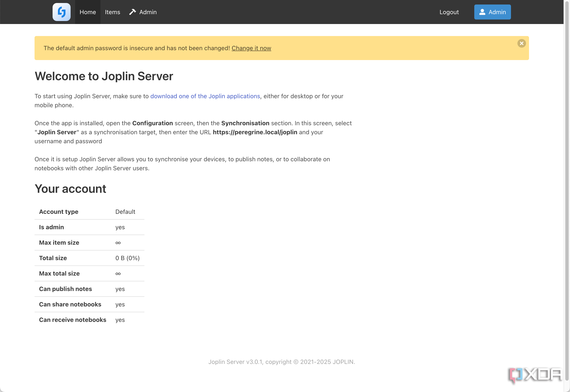This screenshot has width=570, height=392.
Task: Click the bold 'Synchronisation' word
Action: [245, 123]
